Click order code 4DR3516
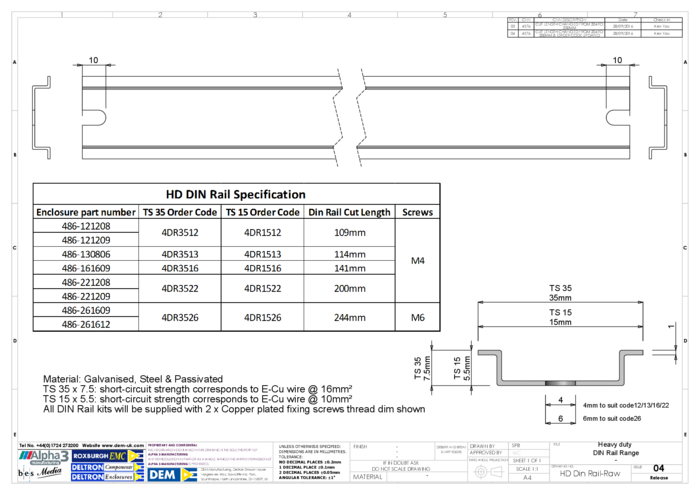 point(180,268)
